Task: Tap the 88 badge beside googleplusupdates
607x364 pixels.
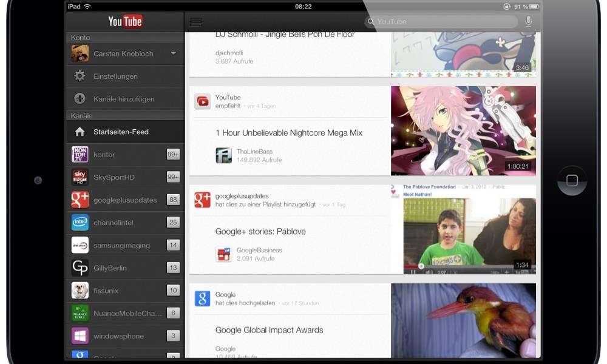Action: coord(173,200)
